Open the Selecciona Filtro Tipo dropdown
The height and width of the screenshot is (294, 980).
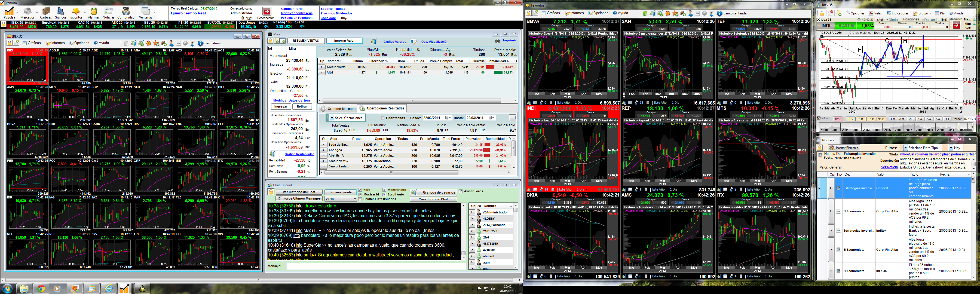905,148
